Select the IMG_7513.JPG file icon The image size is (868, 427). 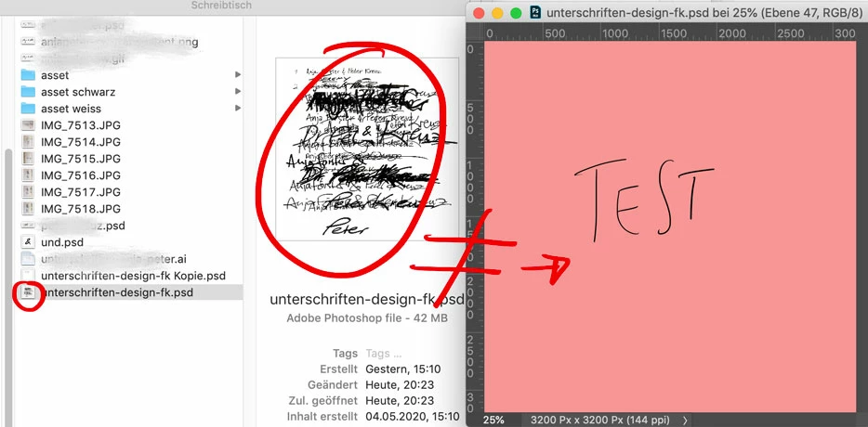[28, 125]
